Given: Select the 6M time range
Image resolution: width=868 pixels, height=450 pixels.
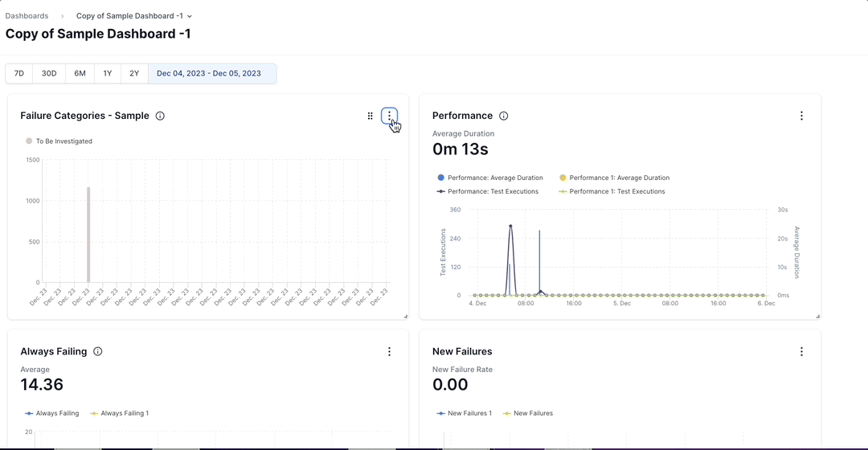Looking at the screenshot, I should point(80,73).
